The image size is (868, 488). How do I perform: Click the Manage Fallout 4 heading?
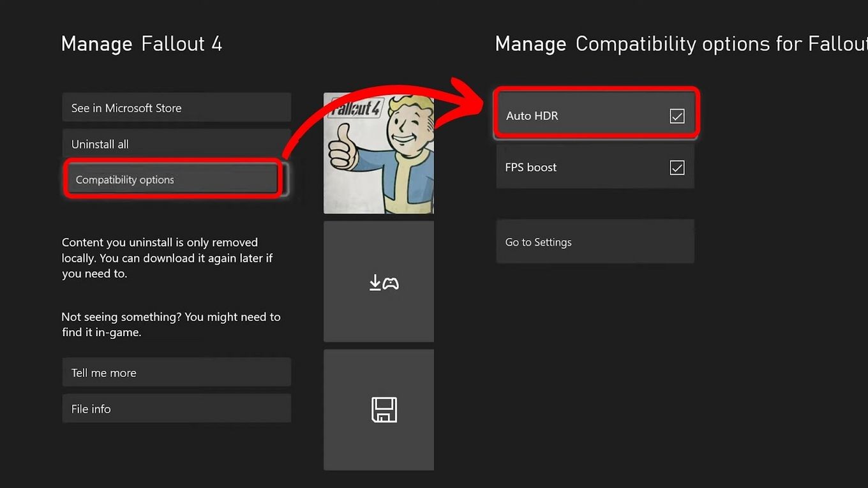pyautogui.click(x=142, y=44)
